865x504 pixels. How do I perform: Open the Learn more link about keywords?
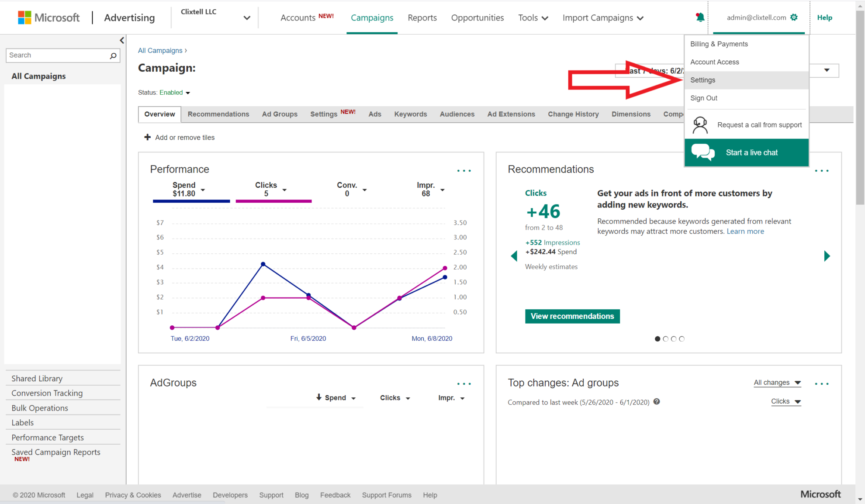(x=745, y=231)
